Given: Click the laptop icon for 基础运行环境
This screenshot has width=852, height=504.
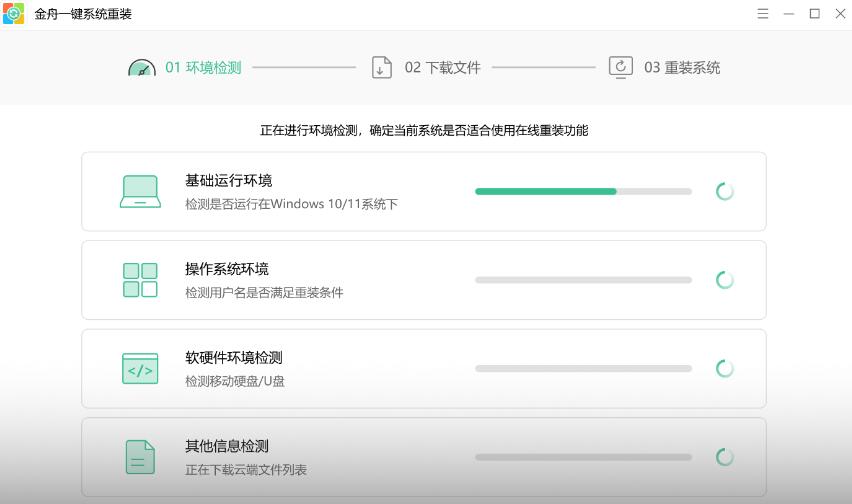Looking at the screenshot, I should coord(140,191).
